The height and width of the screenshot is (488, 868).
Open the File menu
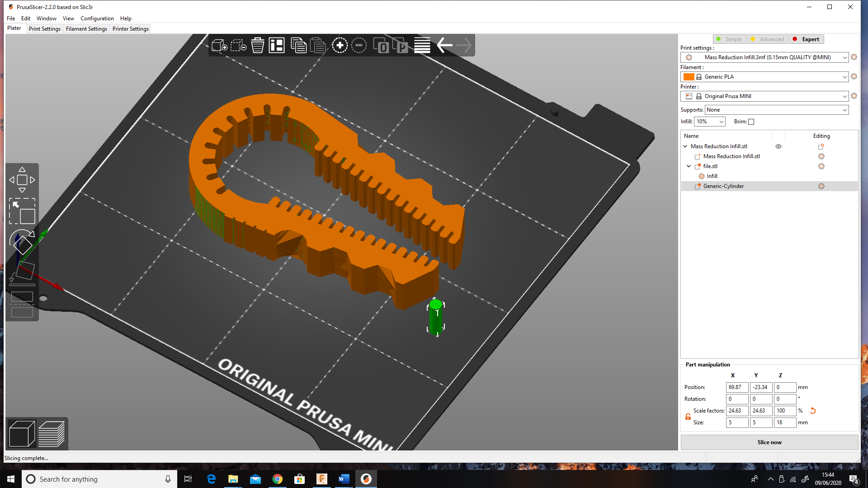(11, 19)
